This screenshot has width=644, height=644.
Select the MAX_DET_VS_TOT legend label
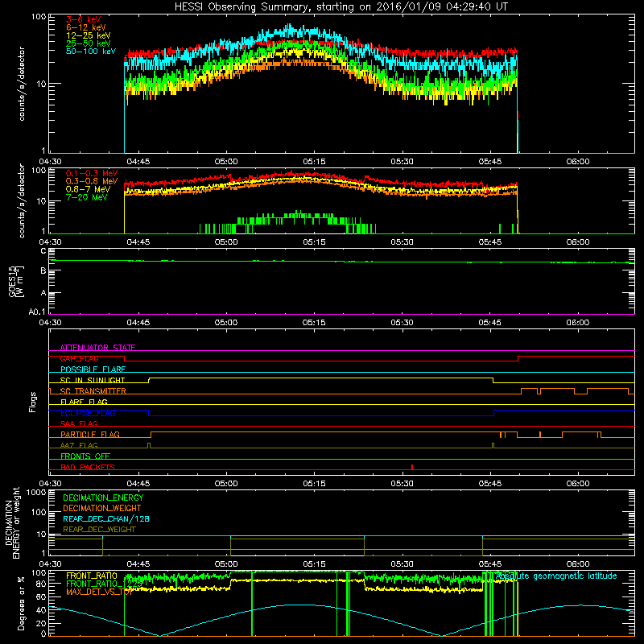tap(99, 592)
